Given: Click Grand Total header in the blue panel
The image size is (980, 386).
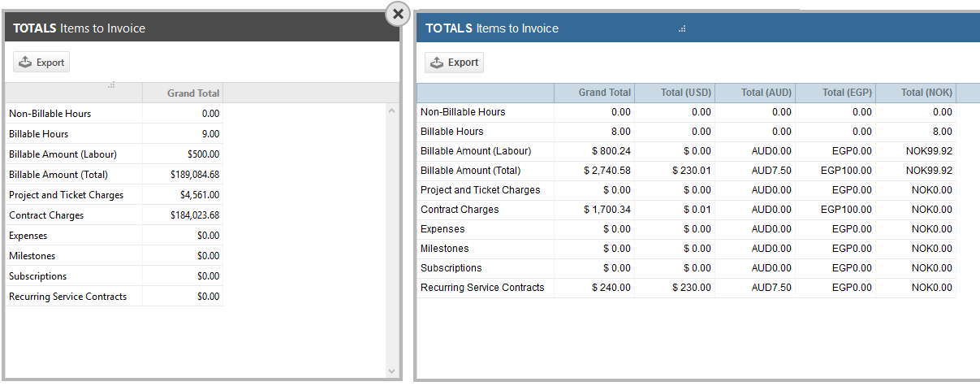Looking at the screenshot, I should click(594, 93).
